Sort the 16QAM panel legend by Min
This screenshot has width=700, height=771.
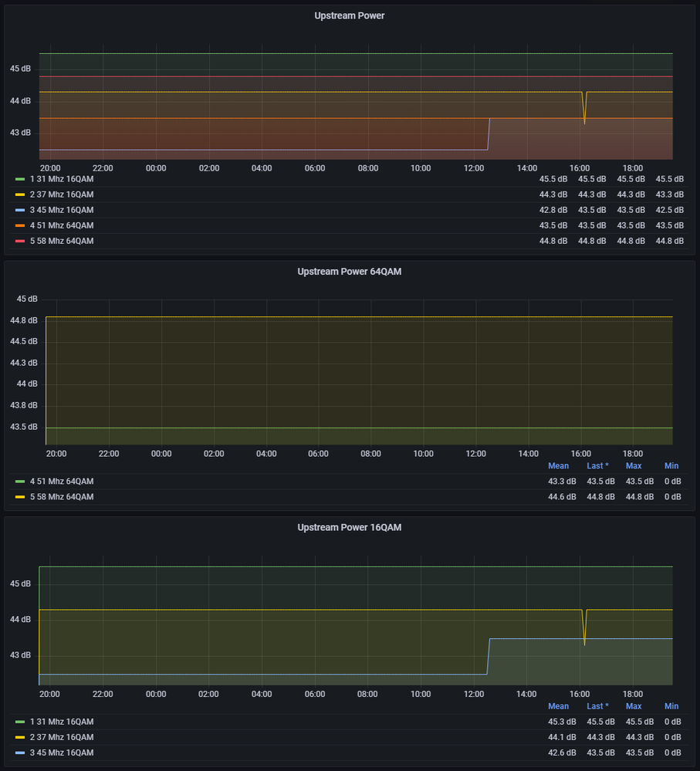pos(671,706)
